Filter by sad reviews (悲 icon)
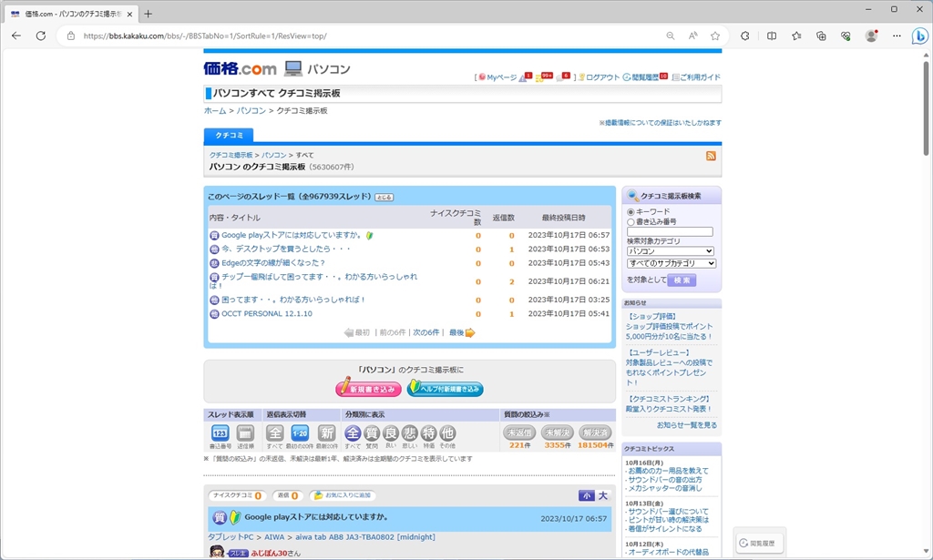The height and width of the screenshot is (560, 933). pos(410,433)
